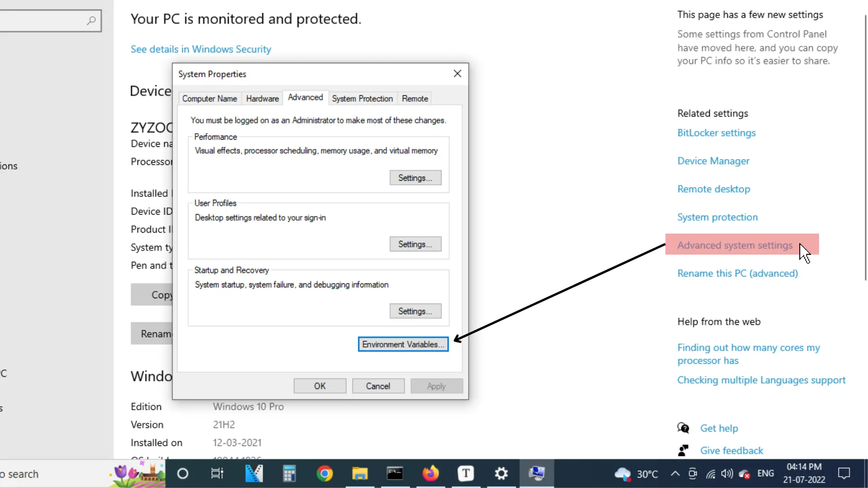Open Advanced system settings link
The image size is (868, 488).
735,244
